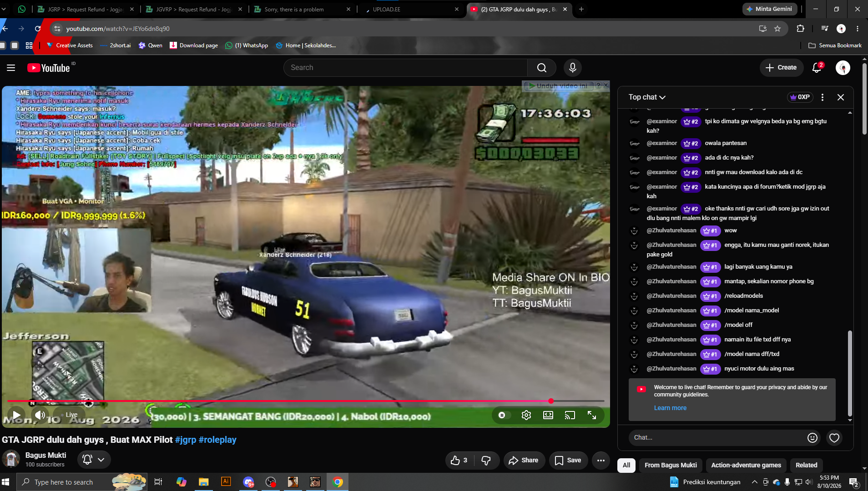868x491 pixels.
Task: Select the Related chip
Action: [x=806, y=465]
